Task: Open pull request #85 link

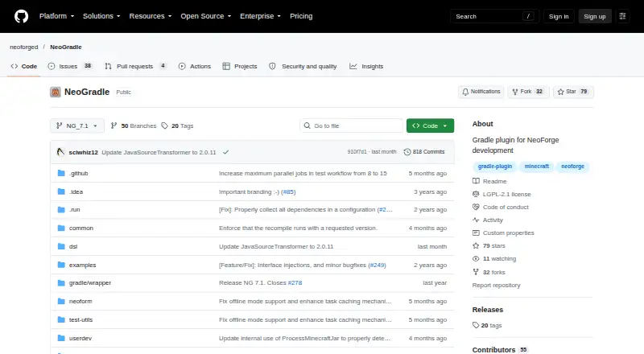Action: 288,191
